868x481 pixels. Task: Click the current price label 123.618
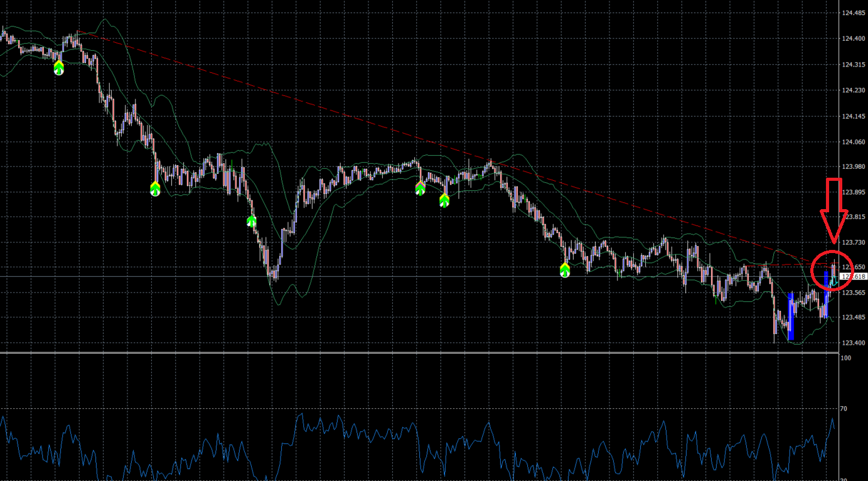click(x=854, y=276)
